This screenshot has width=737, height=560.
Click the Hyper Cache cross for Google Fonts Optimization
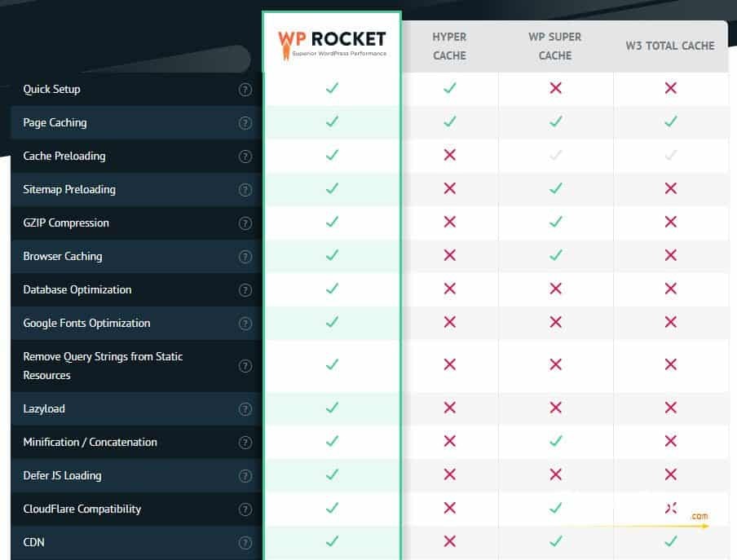pos(449,322)
